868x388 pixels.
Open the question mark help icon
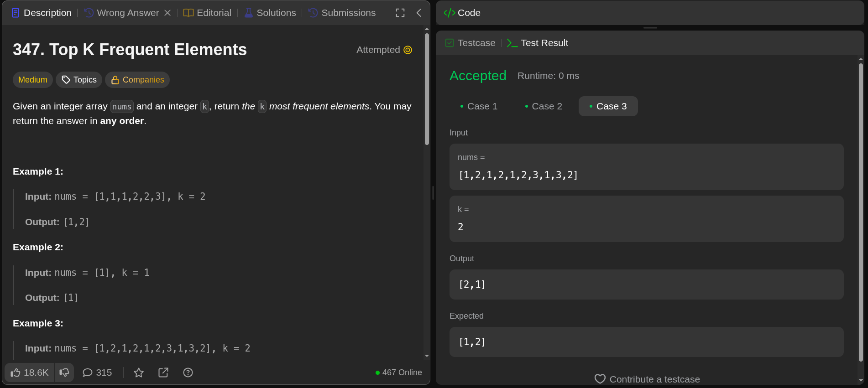[x=188, y=372]
